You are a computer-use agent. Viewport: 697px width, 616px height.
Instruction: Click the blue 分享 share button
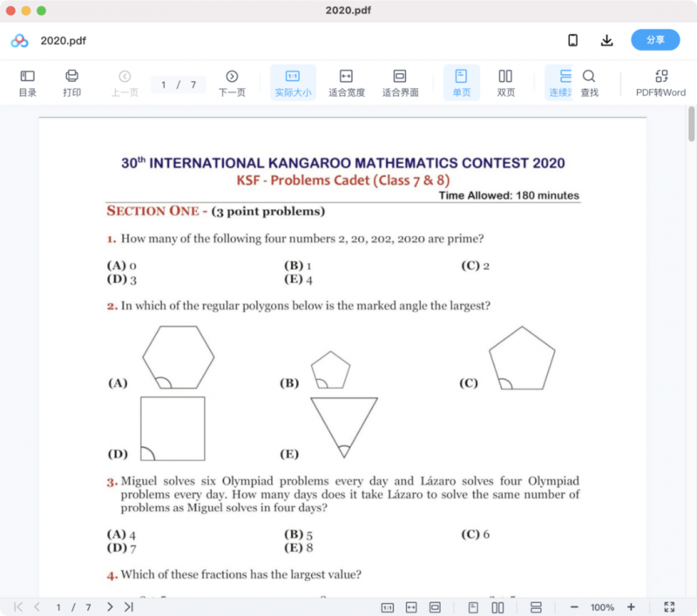(x=655, y=40)
